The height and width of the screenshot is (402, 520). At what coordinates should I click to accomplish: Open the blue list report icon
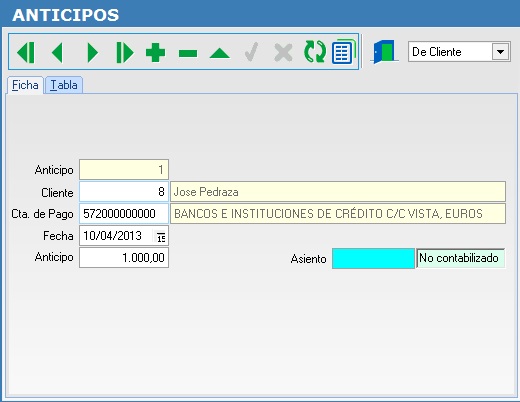pos(343,52)
